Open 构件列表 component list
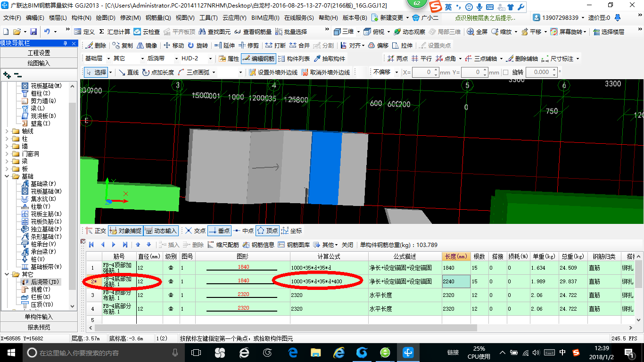644x362 pixels. 294,58
